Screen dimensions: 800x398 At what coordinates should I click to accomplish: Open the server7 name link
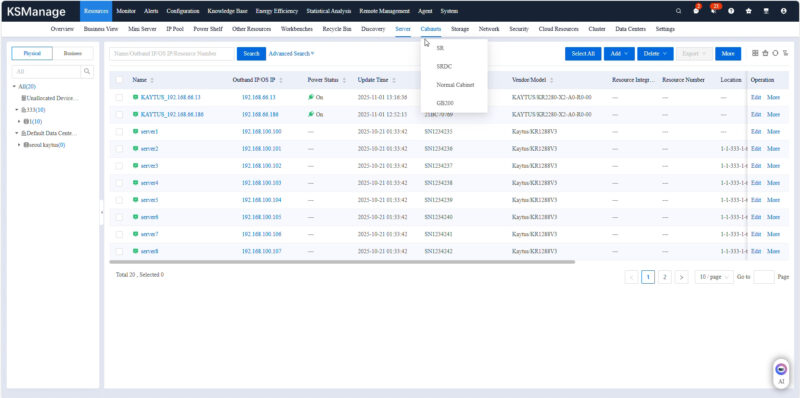149,234
